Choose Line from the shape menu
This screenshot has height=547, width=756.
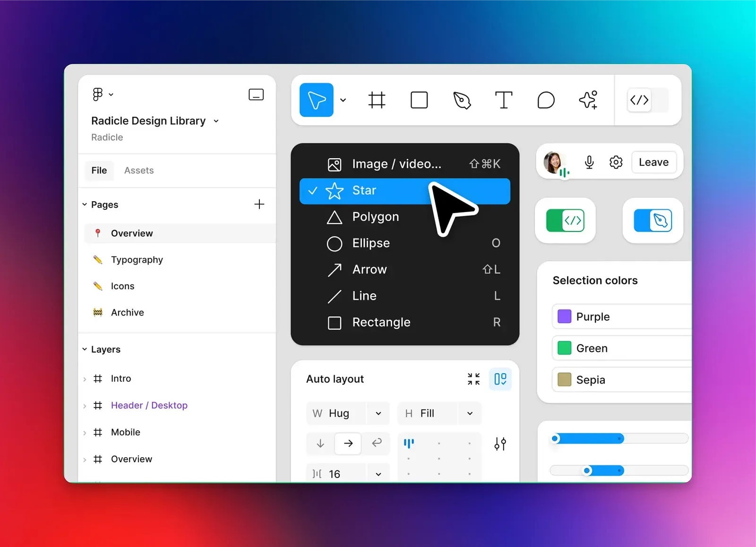[405, 296]
